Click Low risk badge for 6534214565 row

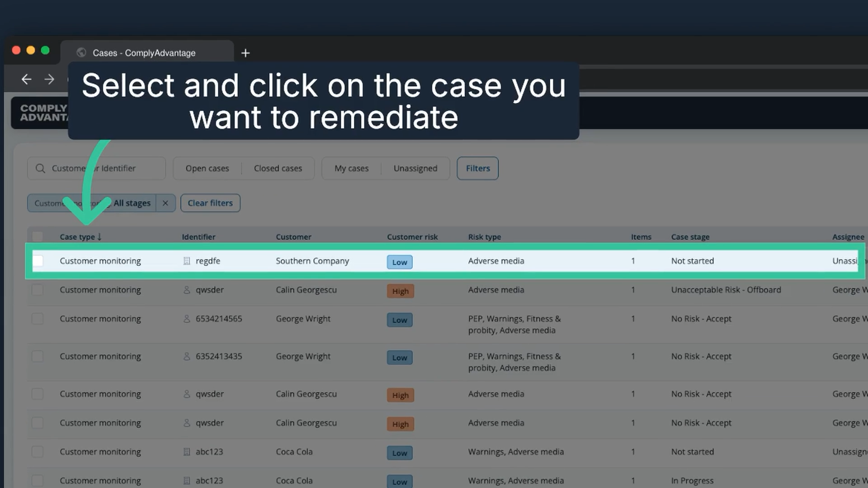(x=400, y=320)
